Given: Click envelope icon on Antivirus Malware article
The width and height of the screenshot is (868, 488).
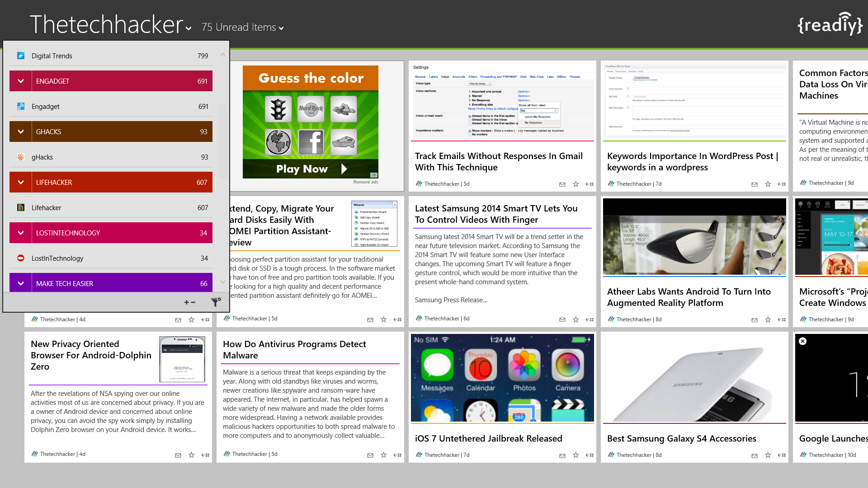Looking at the screenshot, I should point(370,455).
